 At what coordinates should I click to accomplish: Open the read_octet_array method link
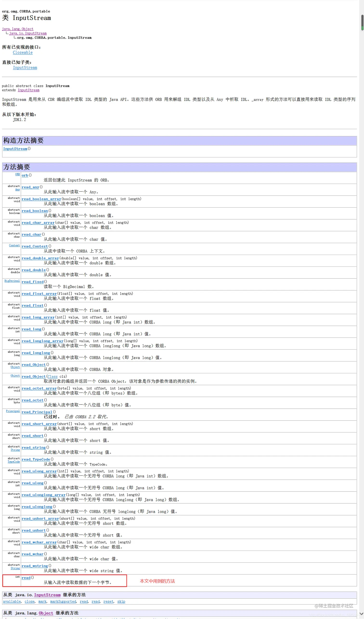point(39,388)
